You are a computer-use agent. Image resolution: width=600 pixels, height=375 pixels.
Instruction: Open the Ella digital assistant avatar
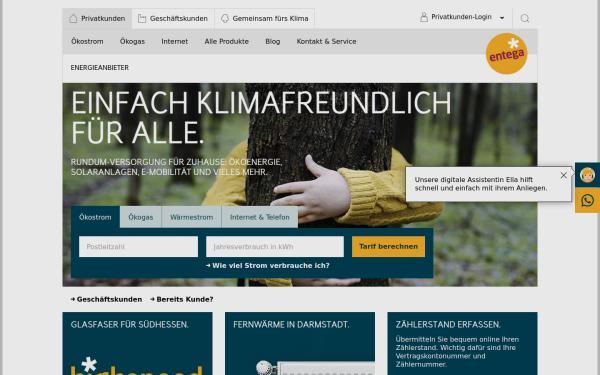point(587,175)
